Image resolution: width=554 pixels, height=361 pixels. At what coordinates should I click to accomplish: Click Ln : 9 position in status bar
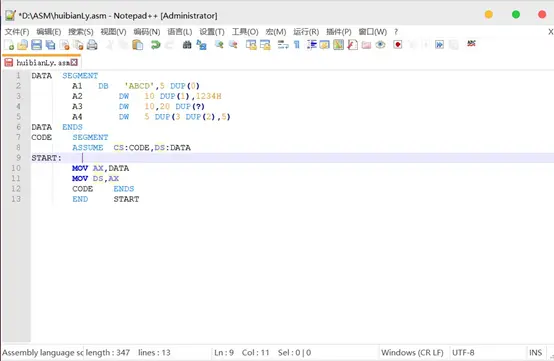click(x=224, y=353)
